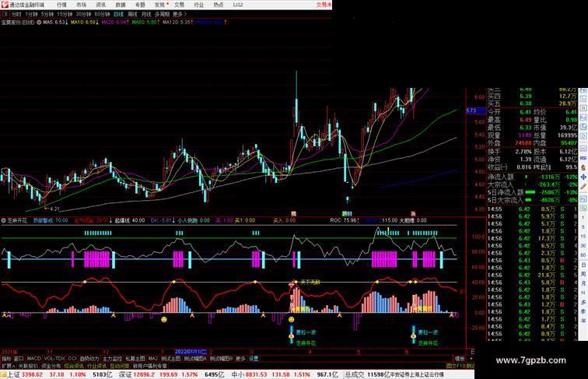Image resolution: width=588 pixels, height=379 pixels.
Task: Switch indicator to 主力监控
Action: tap(112, 359)
